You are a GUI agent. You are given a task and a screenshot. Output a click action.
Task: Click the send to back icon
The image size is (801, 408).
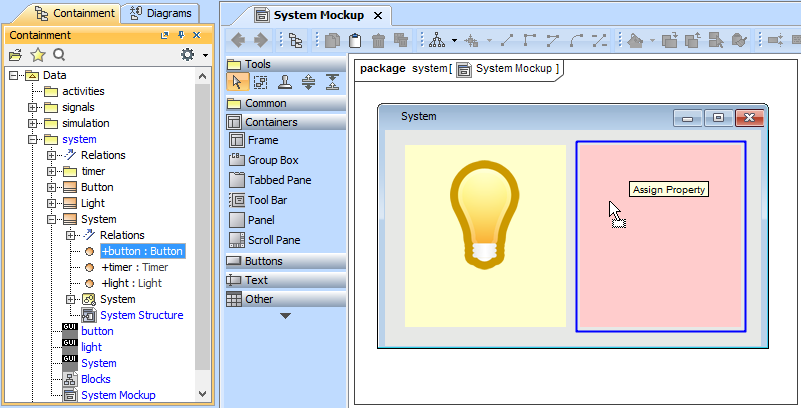coord(693,40)
